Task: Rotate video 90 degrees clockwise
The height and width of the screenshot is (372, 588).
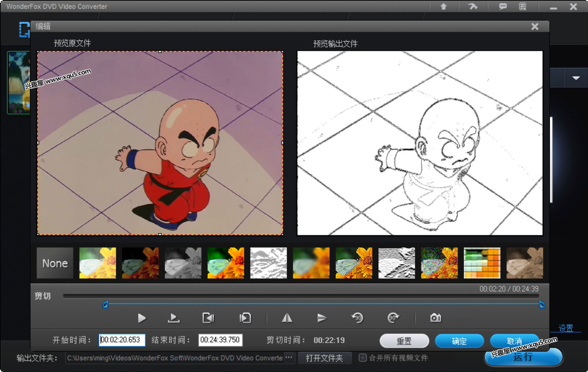Action: click(393, 318)
